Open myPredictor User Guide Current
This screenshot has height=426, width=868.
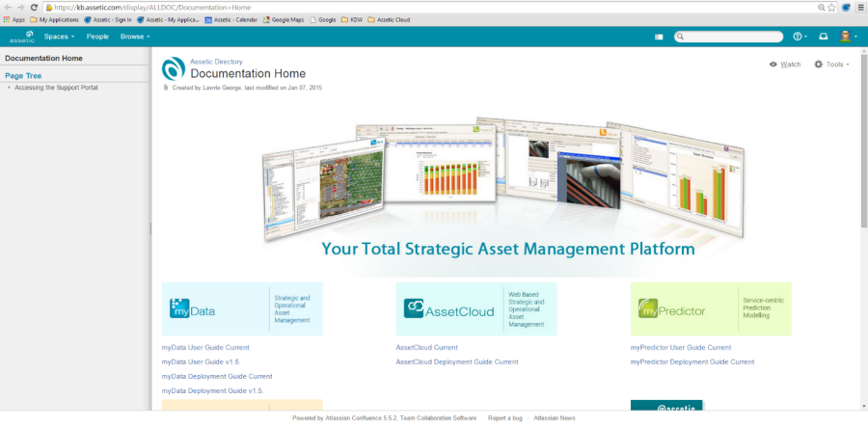point(681,347)
